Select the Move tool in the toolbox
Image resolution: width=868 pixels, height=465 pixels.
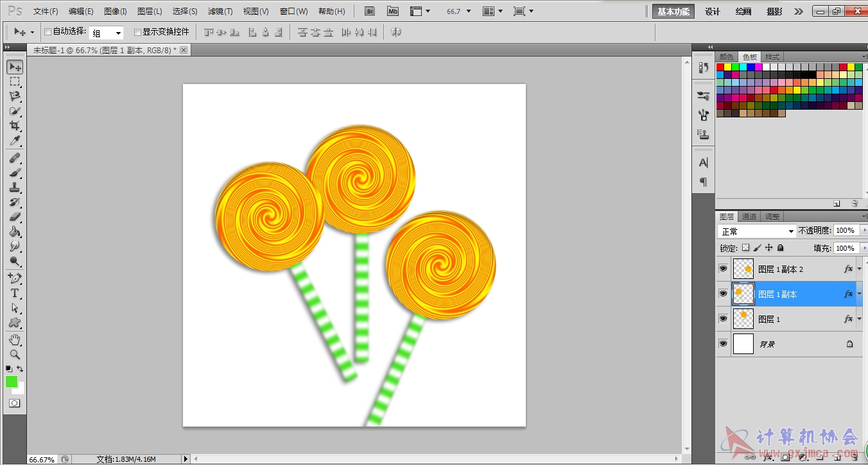[x=15, y=67]
